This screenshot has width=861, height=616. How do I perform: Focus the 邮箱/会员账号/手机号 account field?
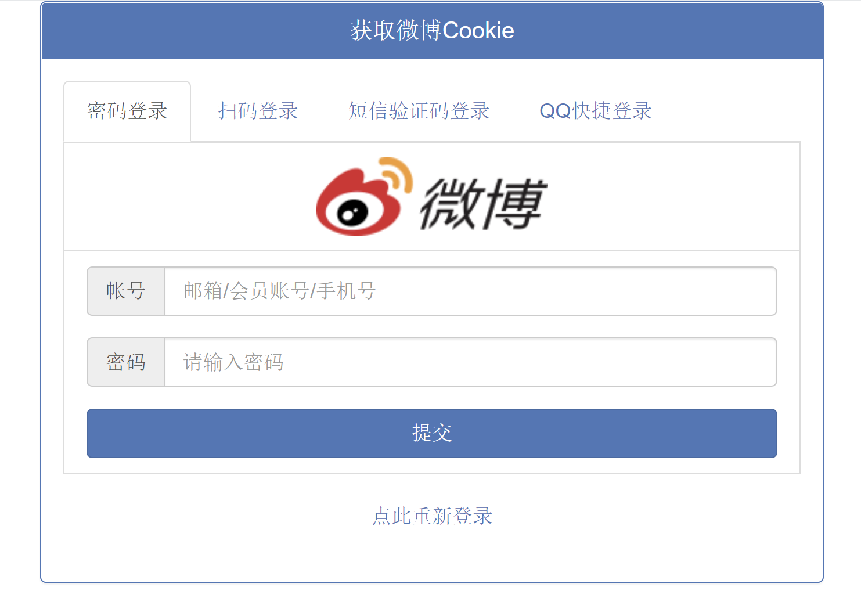click(471, 291)
